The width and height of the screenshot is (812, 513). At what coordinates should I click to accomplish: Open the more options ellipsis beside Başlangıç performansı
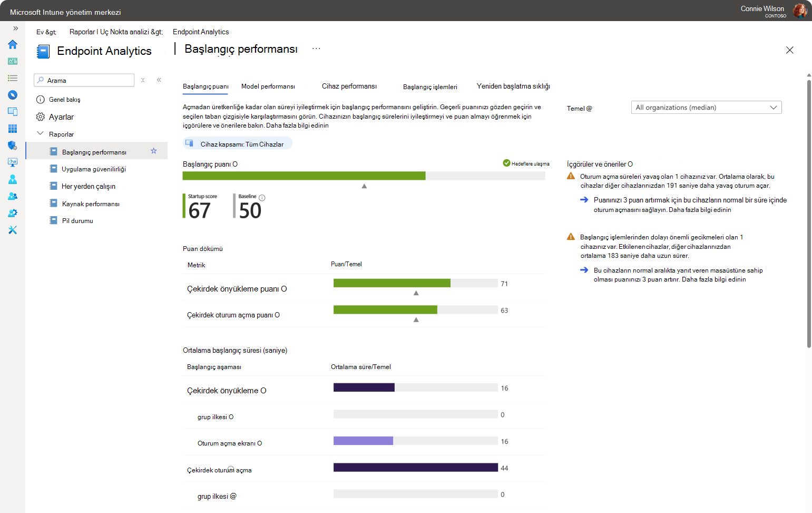click(x=316, y=49)
